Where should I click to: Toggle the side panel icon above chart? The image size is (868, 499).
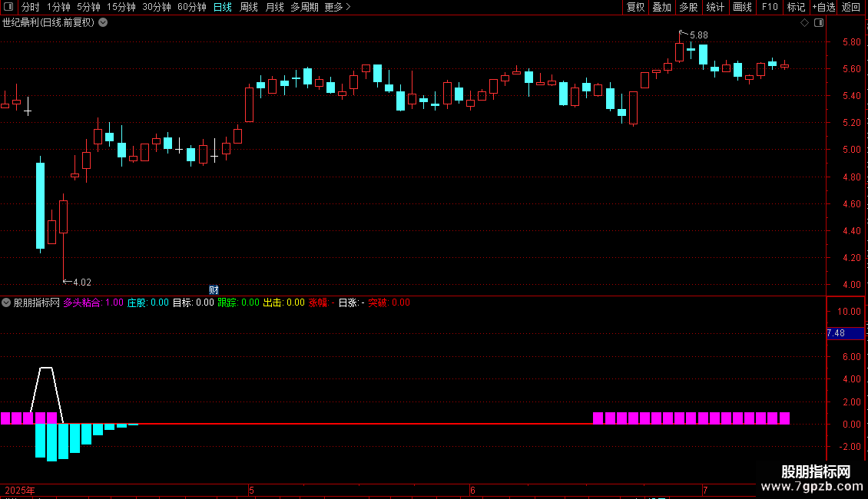click(819, 23)
